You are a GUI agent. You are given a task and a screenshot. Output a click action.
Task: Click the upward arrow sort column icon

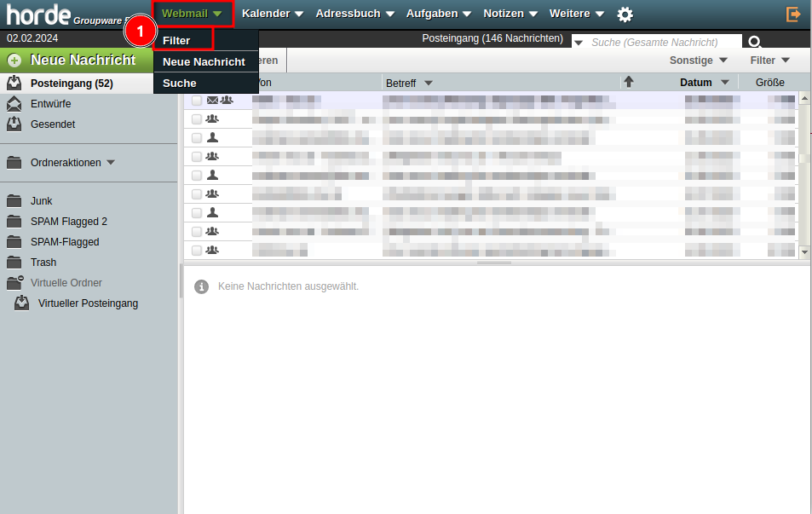(629, 82)
